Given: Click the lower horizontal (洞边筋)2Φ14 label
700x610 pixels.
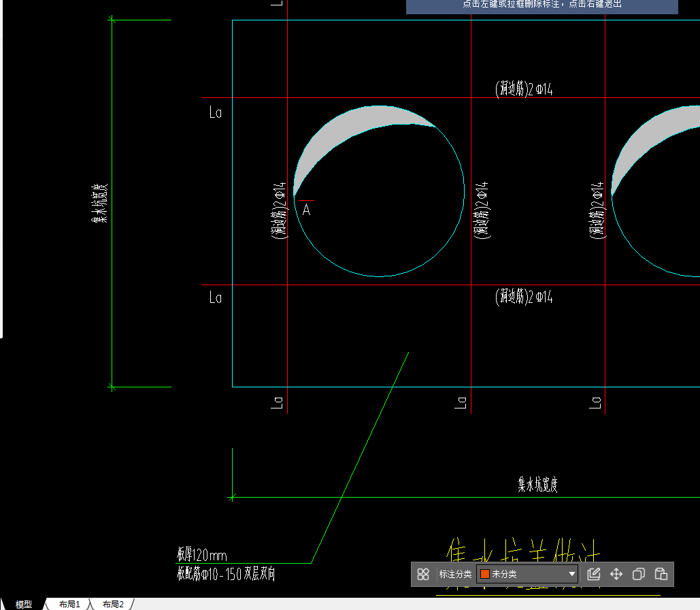Looking at the screenshot, I should pyautogui.click(x=524, y=296).
